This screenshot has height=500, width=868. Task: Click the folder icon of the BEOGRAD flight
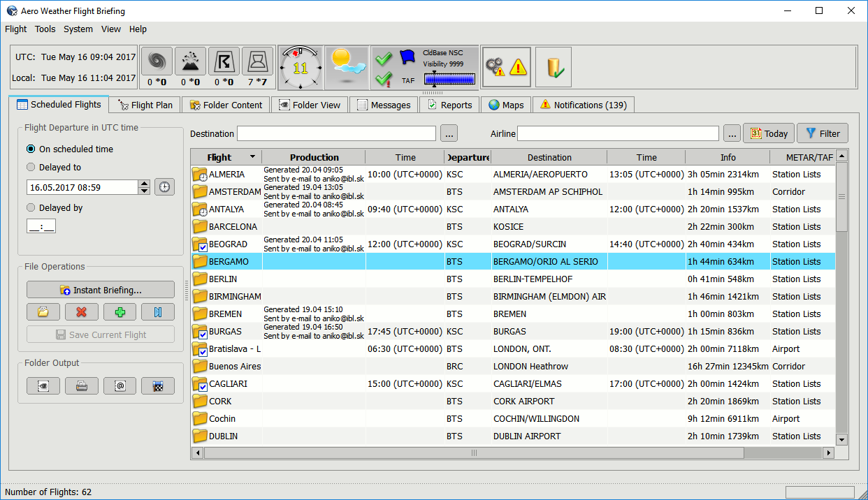[200, 244]
